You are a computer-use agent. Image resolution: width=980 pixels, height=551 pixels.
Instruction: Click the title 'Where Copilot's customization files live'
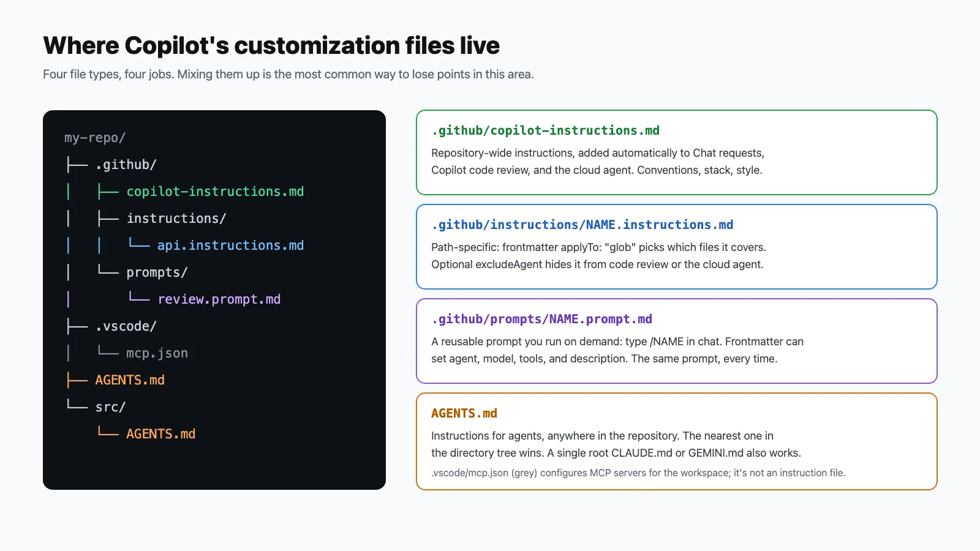coord(271,46)
